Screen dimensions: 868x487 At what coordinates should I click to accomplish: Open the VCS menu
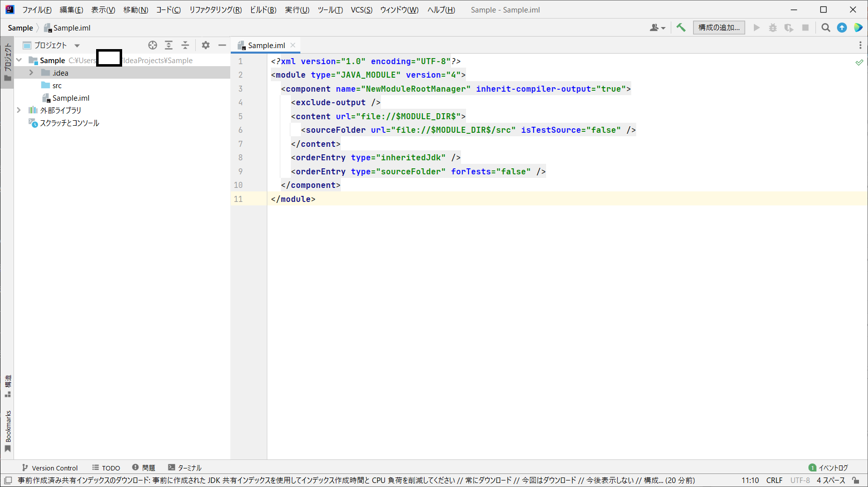click(361, 10)
